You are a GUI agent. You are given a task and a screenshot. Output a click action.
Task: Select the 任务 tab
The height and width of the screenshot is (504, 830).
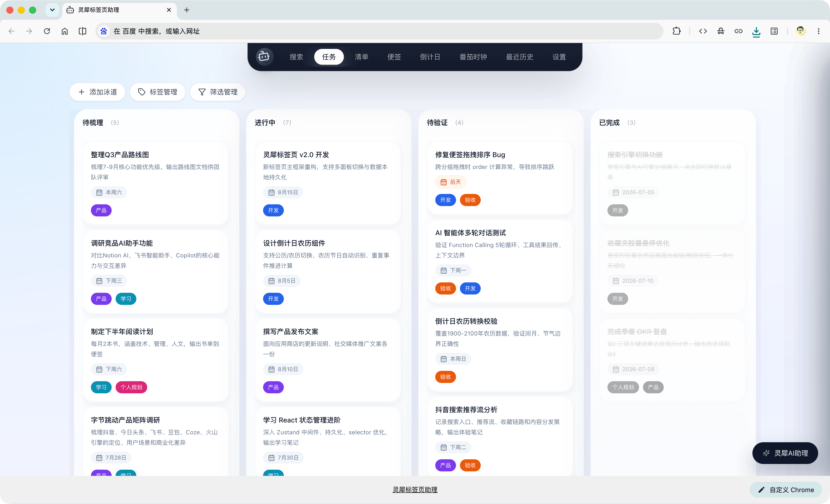click(x=329, y=57)
